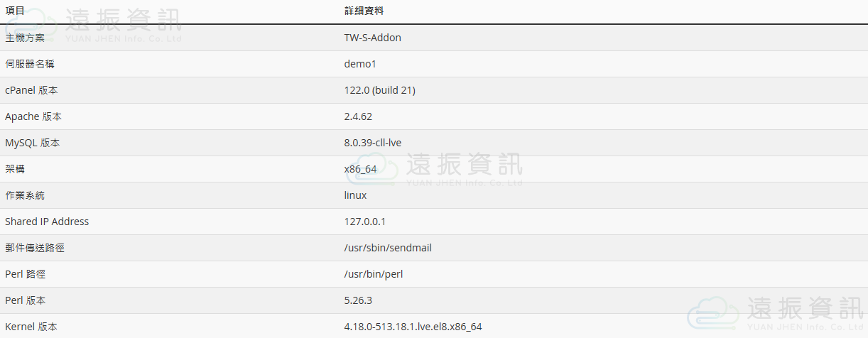Click the 伺服器名稱 row label
The height and width of the screenshot is (338, 868).
pos(30,64)
